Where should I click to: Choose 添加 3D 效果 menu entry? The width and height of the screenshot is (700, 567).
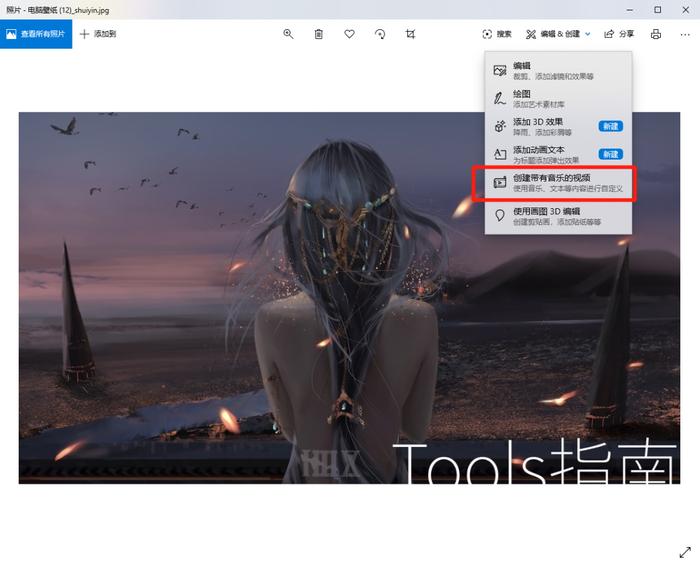click(558, 126)
